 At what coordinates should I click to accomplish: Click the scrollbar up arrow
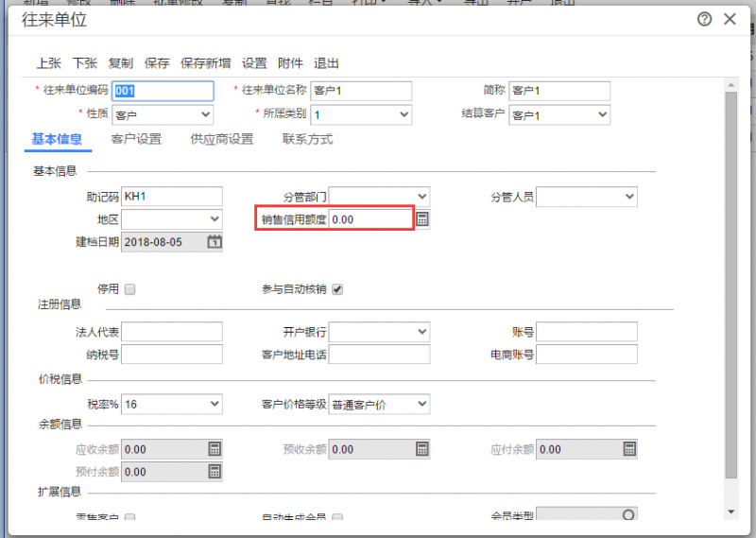tap(730, 85)
